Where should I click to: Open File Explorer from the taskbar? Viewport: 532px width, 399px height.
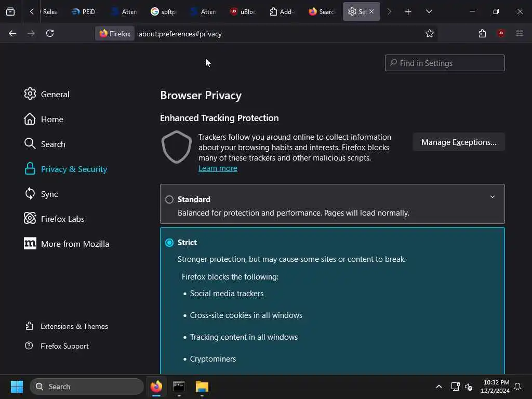click(202, 387)
